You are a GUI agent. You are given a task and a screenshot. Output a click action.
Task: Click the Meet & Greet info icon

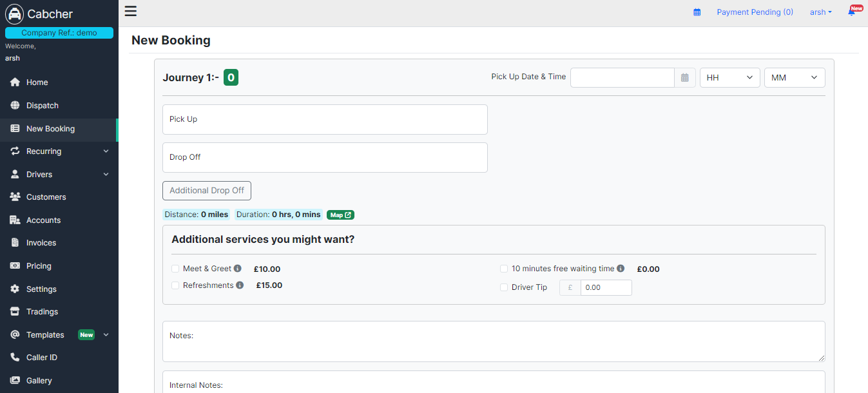[x=238, y=269]
